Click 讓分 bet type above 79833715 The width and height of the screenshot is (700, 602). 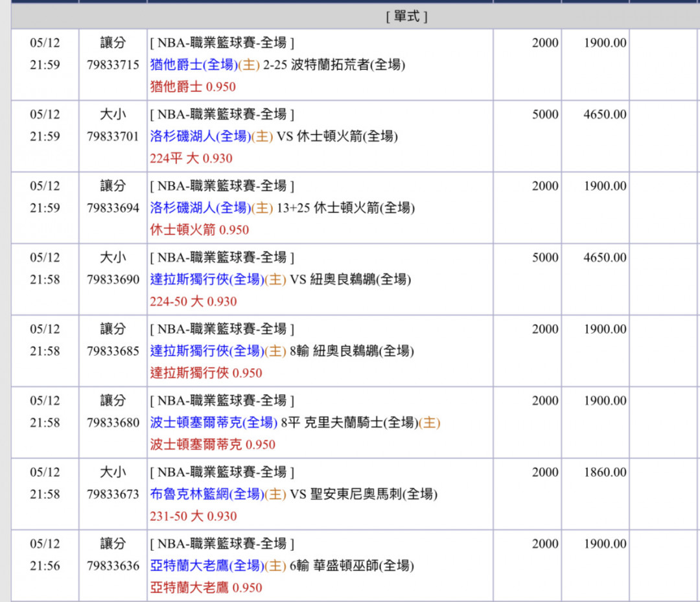coord(113,43)
